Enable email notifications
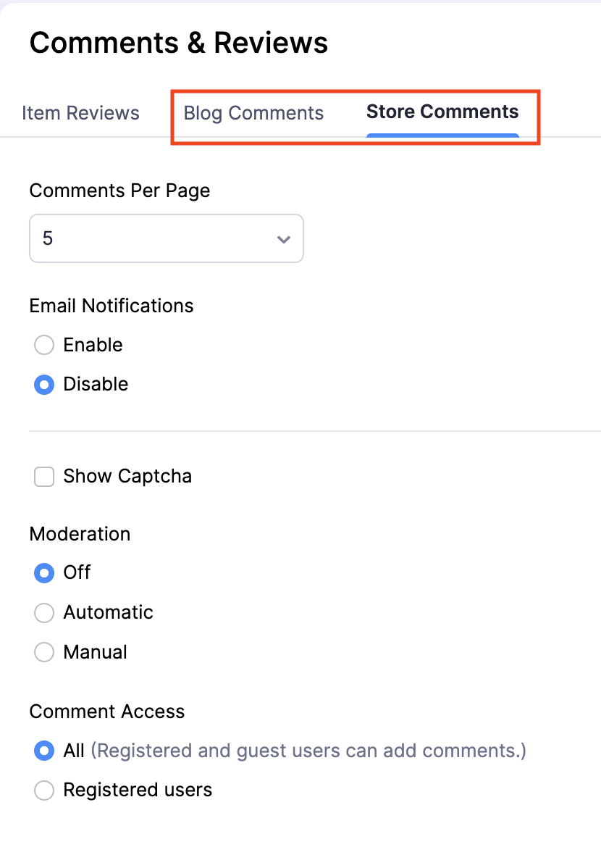Screen dimensions: 601x868 pyautogui.click(x=43, y=345)
